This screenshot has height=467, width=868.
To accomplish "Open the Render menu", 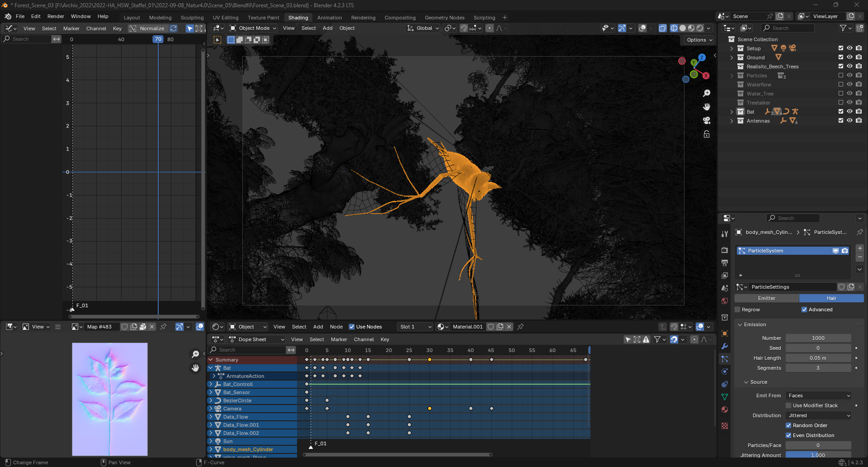I will point(56,16).
